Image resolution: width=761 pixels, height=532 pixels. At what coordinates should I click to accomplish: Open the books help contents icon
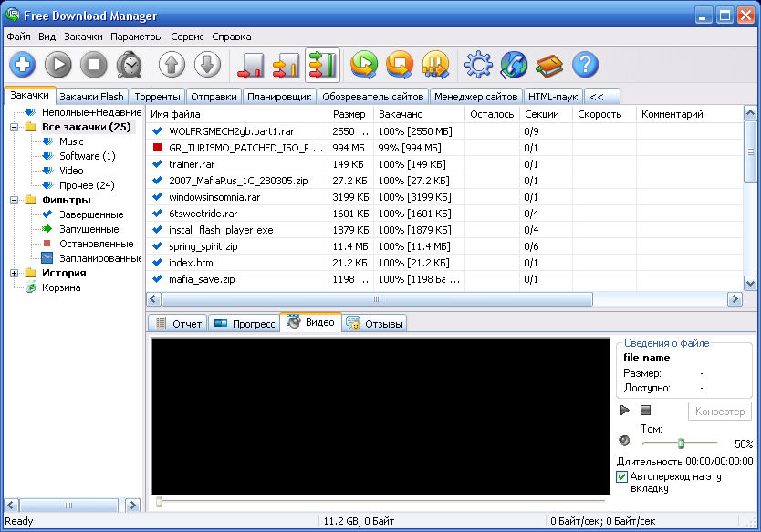[549, 66]
